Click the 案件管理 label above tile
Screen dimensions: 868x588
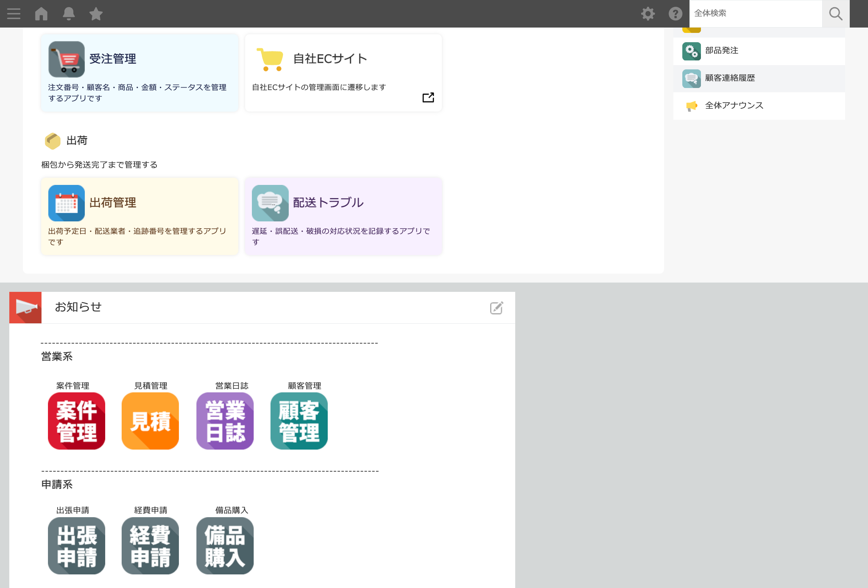(x=73, y=386)
